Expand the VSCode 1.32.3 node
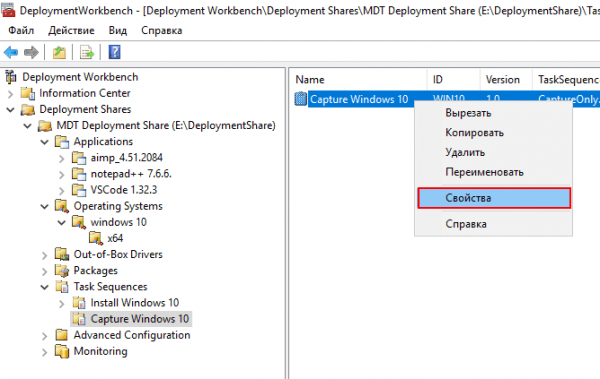Screen dimensions: 600x379 pyautogui.click(x=62, y=191)
